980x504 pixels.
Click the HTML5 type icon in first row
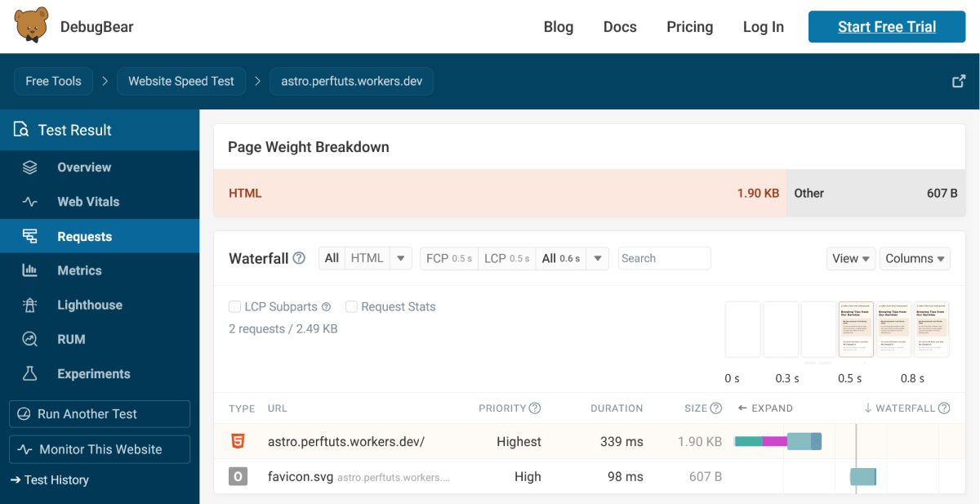238,441
